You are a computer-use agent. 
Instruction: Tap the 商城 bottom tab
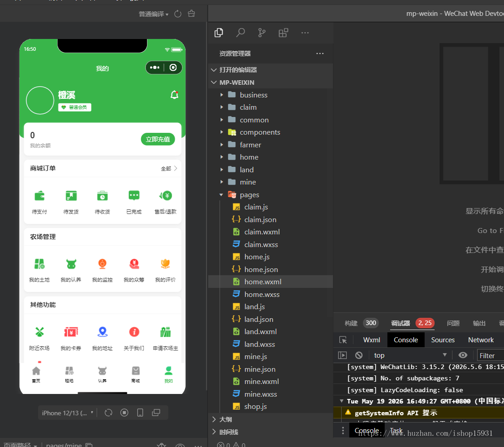[136, 374]
